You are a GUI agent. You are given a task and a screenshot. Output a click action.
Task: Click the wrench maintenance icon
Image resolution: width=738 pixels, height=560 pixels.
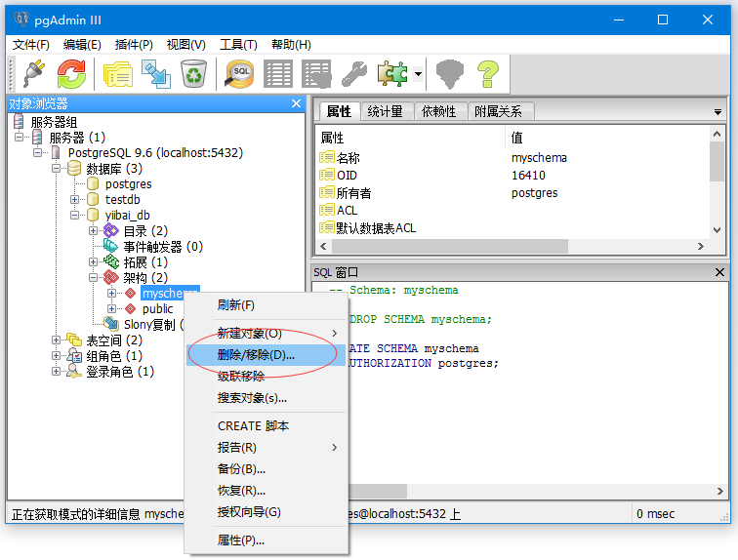coord(352,74)
